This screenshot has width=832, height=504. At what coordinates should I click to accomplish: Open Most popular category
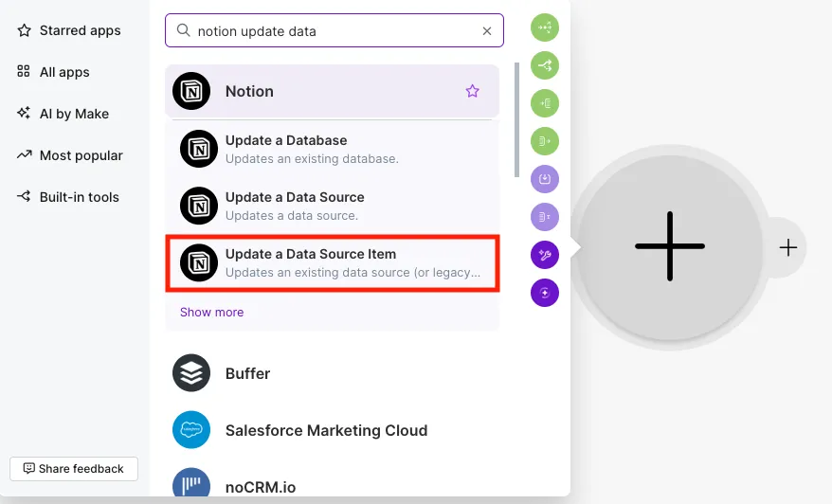tap(69, 155)
